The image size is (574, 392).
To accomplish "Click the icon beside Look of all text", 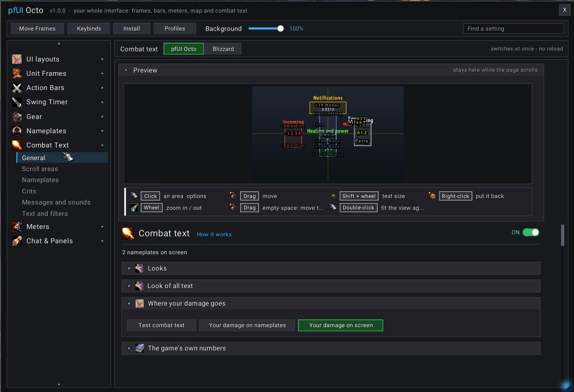I will [x=139, y=286].
